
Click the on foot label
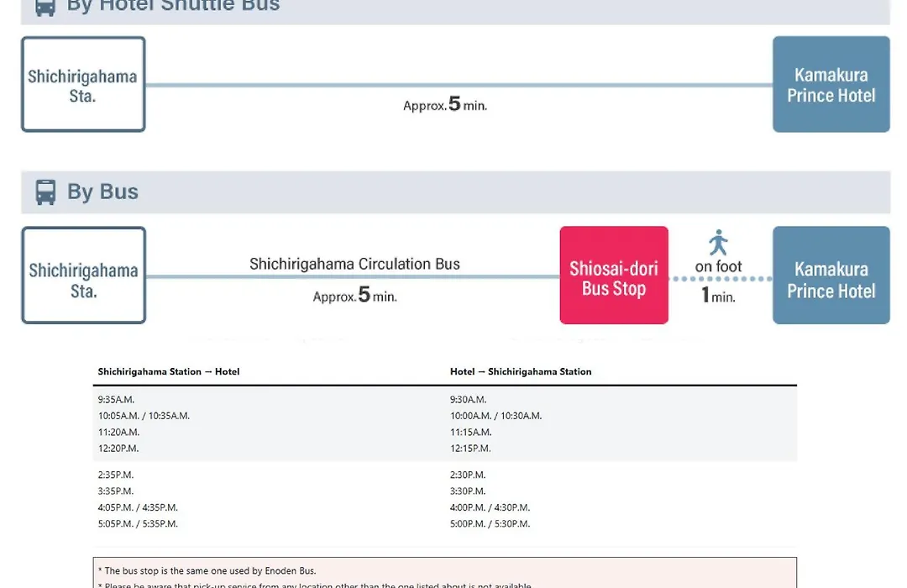coord(718,266)
